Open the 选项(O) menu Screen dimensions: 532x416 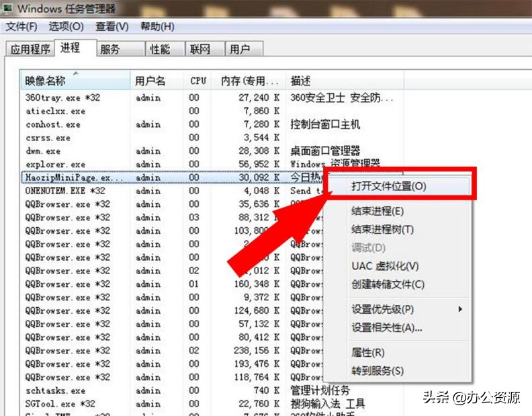pos(66,26)
